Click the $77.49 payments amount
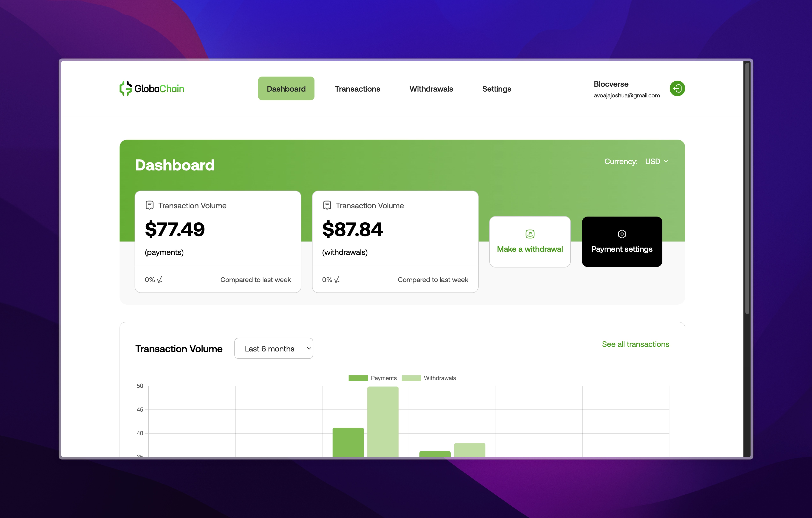Screen dimensions: 812x518 pyautogui.click(x=175, y=229)
